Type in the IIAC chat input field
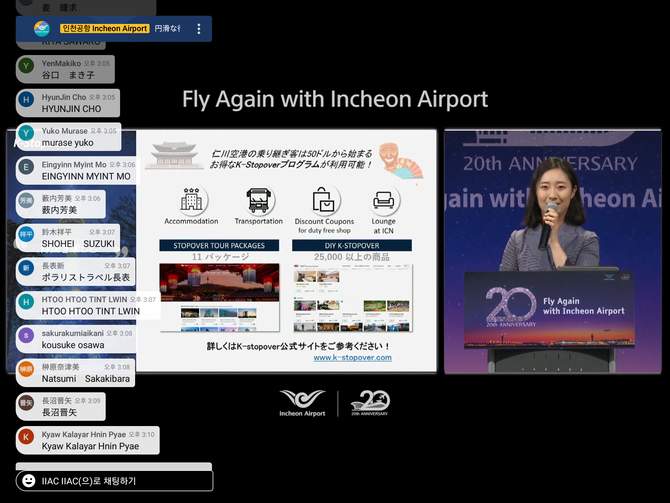Viewport: 670px width, 503px height. (x=120, y=481)
